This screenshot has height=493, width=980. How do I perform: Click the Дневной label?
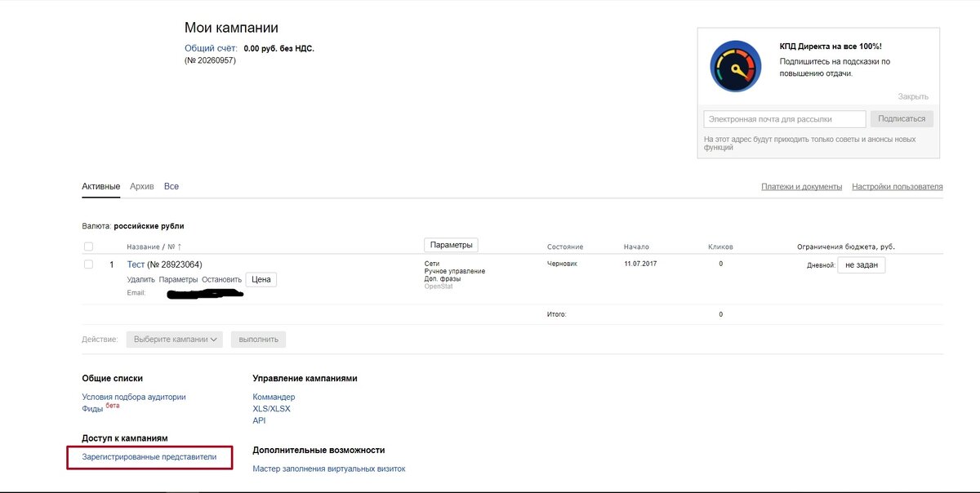click(820, 265)
